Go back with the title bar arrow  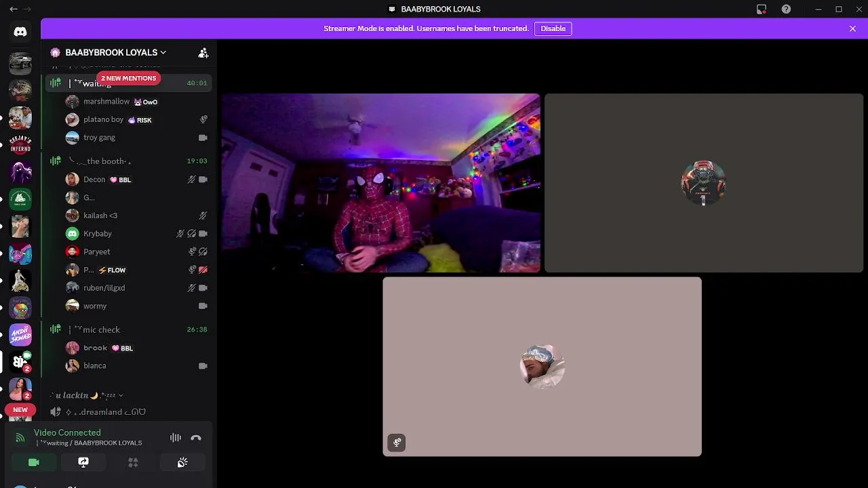click(x=13, y=9)
